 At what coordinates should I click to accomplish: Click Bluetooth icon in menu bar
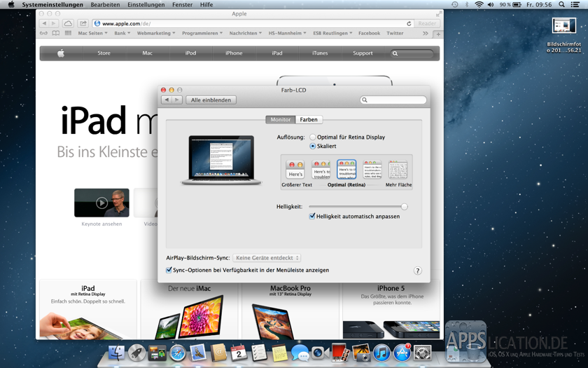(x=467, y=4)
